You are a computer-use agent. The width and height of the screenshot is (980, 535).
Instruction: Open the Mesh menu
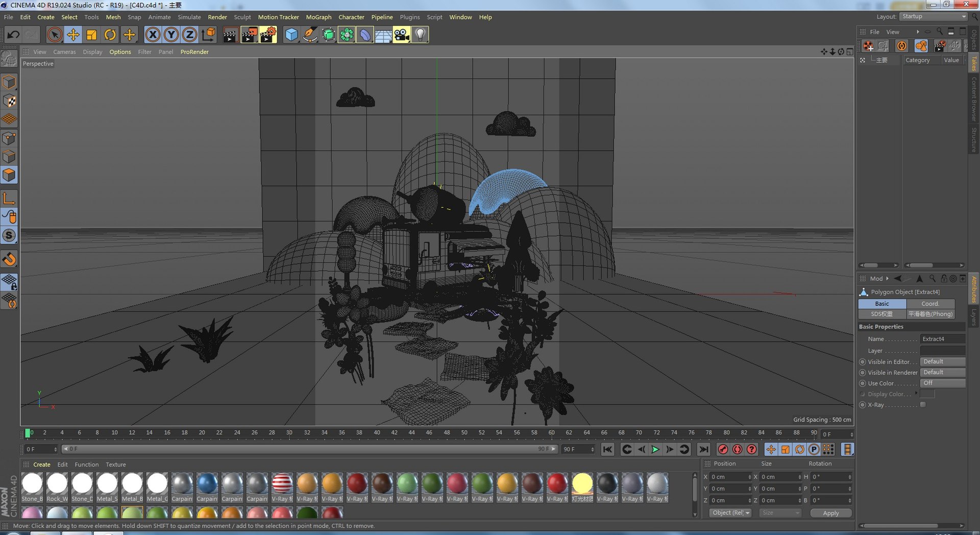113,17
